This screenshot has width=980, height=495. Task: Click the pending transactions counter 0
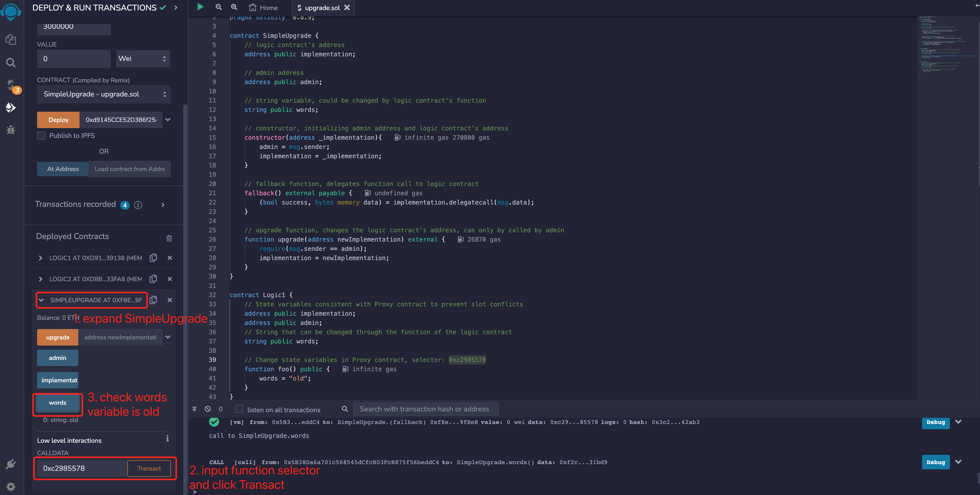pos(221,409)
